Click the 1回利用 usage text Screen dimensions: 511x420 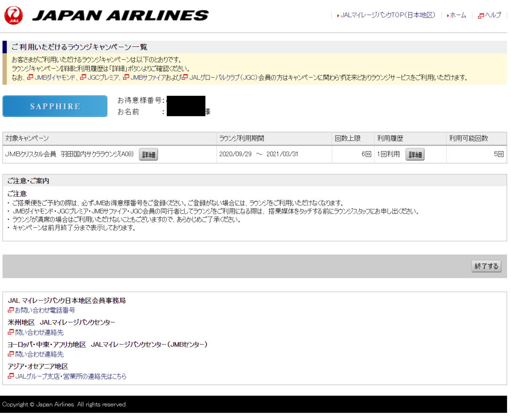388,154
